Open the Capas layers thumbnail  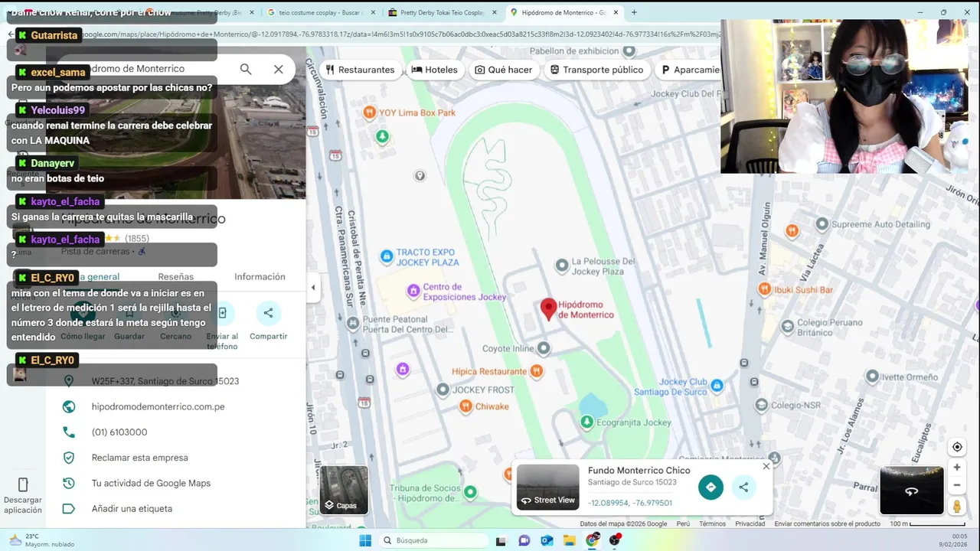pos(344,490)
